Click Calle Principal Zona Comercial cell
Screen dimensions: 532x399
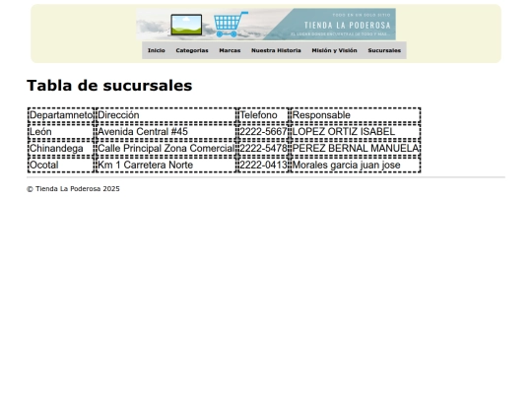tap(166, 148)
